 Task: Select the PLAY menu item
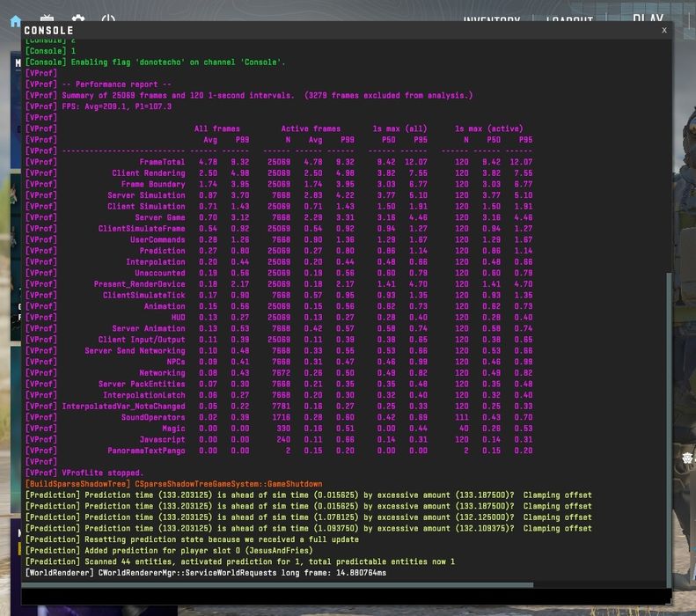tap(648, 18)
